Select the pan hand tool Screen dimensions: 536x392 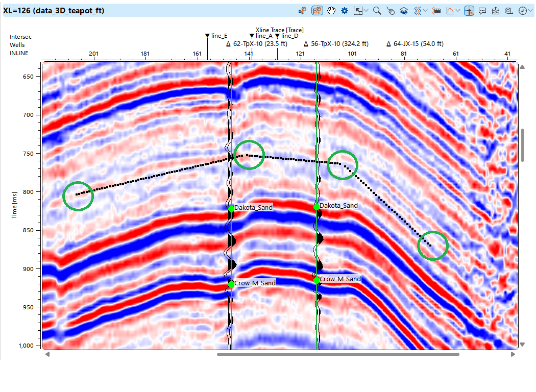point(331,10)
